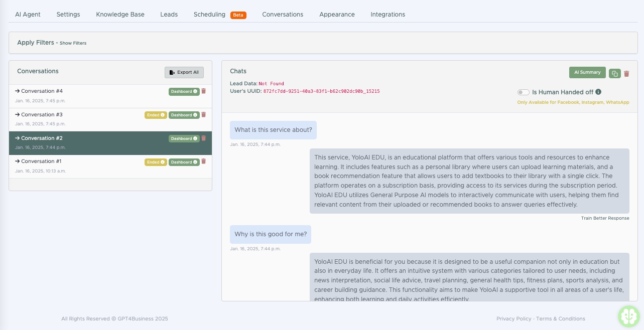The height and width of the screenshot is (330, 644).
Task: Select Conversation #1 entry
Action: pos(41,161)
